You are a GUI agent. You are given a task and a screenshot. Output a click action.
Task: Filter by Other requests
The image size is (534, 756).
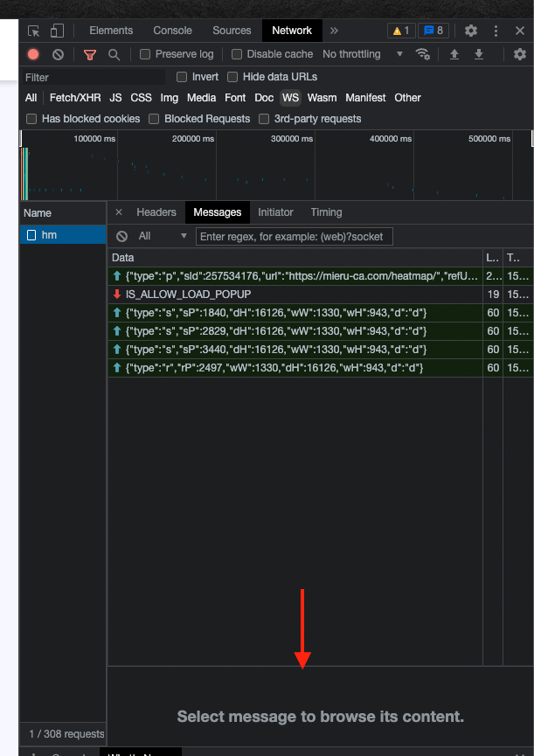point(408,98)
